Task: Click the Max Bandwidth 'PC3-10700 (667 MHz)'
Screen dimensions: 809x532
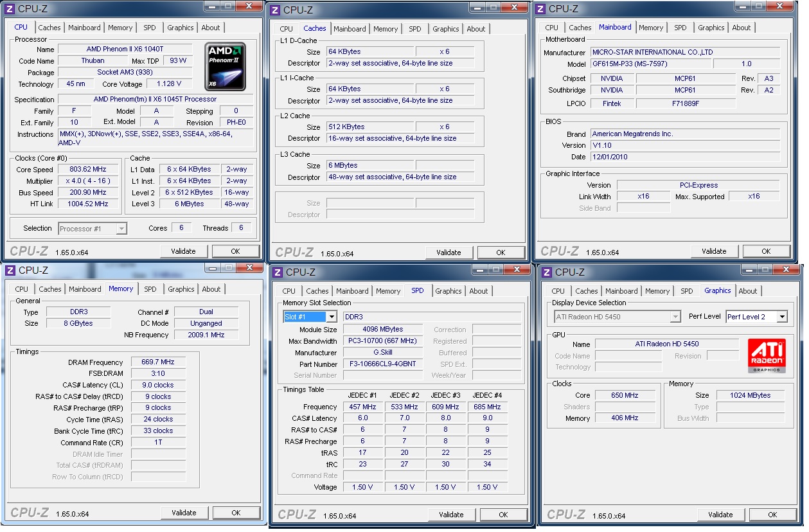Action: [x=383, y=341]
